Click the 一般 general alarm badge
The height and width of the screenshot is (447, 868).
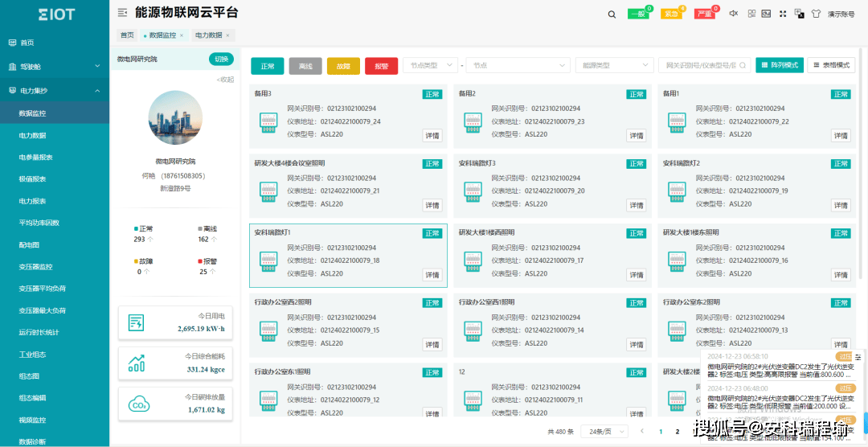[x=638, y=14]
